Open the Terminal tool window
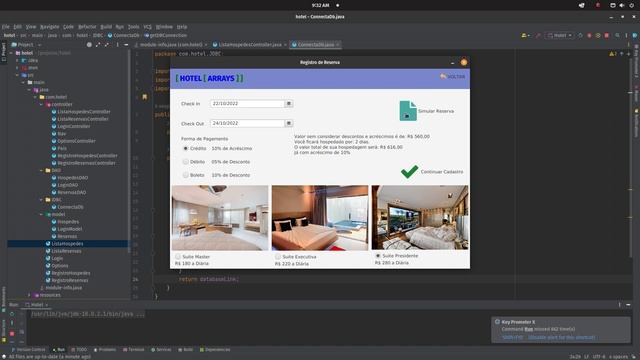 (133, 350)
